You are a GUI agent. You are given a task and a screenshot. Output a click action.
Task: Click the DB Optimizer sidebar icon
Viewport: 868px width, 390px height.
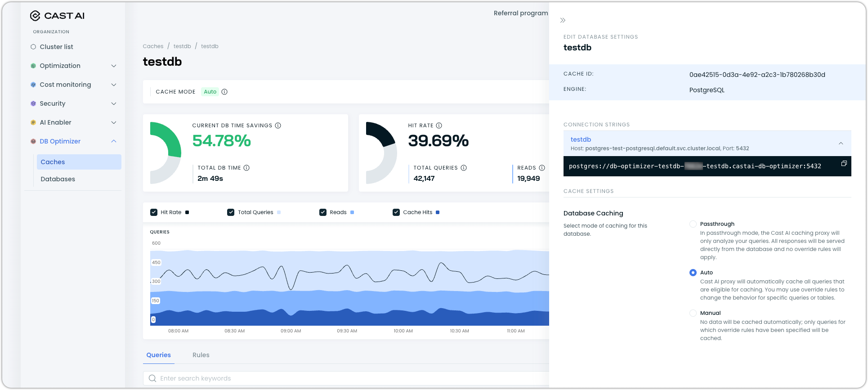click(x=33, y=141)
